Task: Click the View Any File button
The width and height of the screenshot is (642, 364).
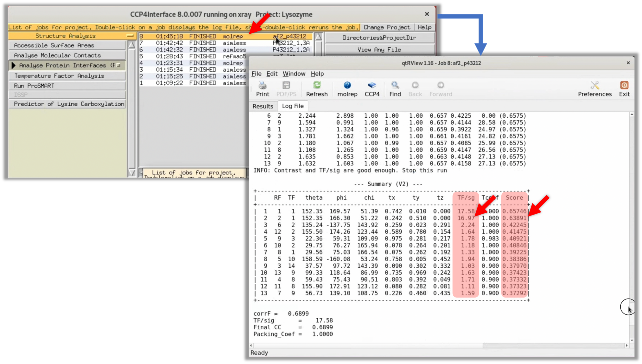Action: pos(379,50)
